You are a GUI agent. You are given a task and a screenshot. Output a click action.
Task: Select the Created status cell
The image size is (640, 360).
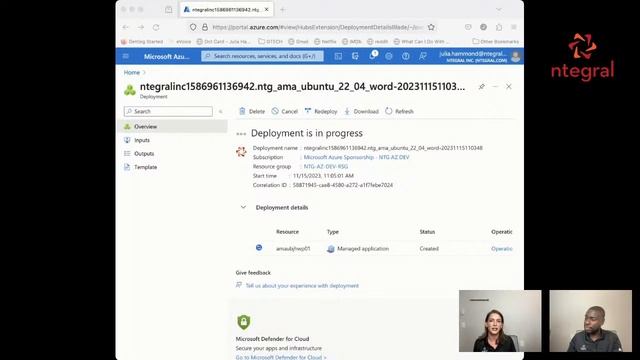429,249
